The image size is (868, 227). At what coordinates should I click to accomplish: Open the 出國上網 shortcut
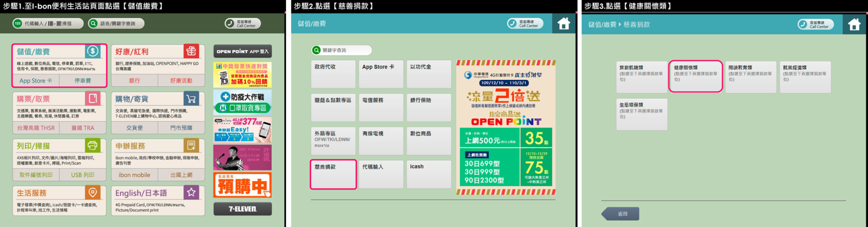click(x=181, y=175)
